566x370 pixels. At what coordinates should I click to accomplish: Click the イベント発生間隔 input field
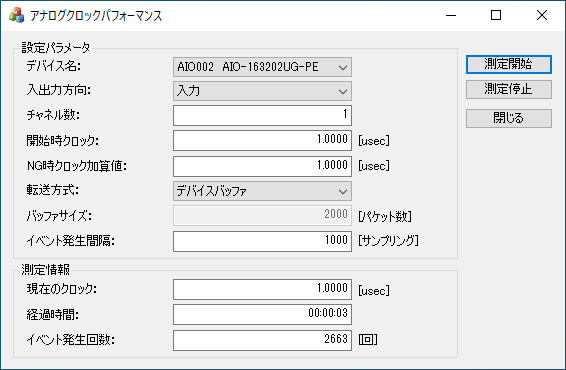point(262,241)
